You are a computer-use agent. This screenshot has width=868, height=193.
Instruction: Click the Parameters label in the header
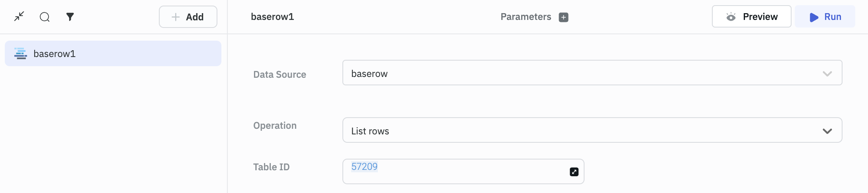(x=526, y=17)
